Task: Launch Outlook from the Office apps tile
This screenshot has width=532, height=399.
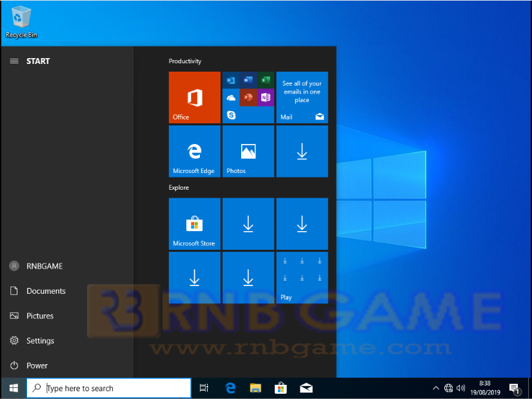Action: click(x=231, y=80)
